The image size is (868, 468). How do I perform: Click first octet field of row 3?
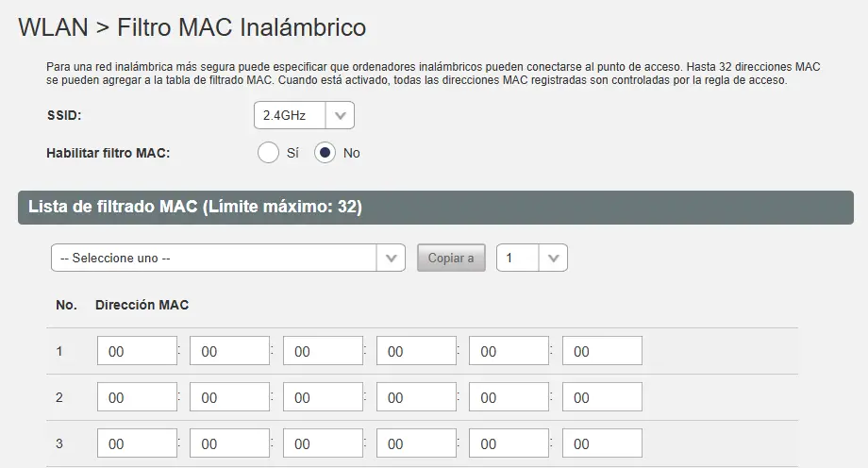point(138,443)
